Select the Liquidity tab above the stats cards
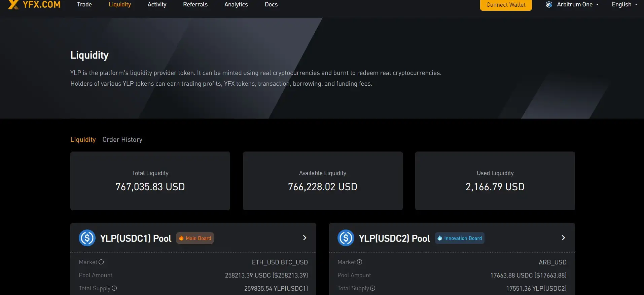The height and width of the screenshot is (295, 644). click(83, 140)
